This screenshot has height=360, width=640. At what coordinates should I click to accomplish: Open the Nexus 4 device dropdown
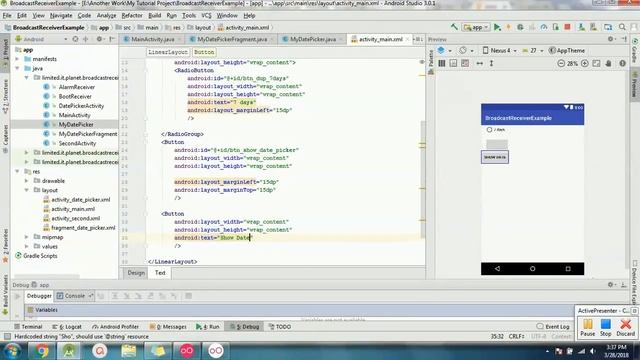tap(500, 51)
